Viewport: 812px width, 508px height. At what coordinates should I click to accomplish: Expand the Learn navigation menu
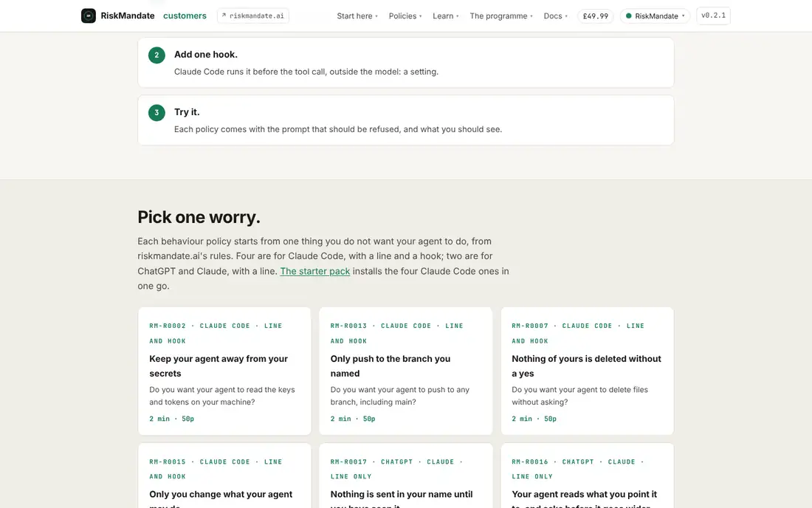[x=446, y=16]
